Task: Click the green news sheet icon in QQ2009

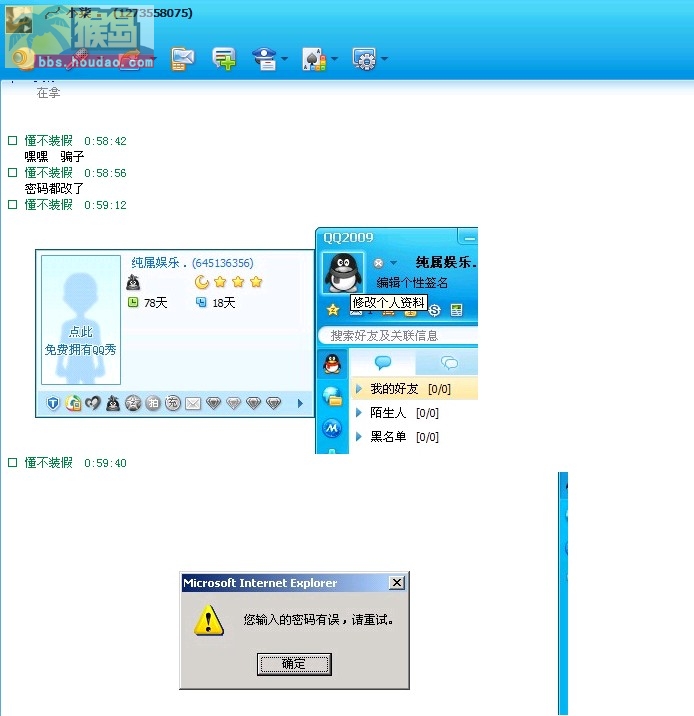Action: click(456, 311)
